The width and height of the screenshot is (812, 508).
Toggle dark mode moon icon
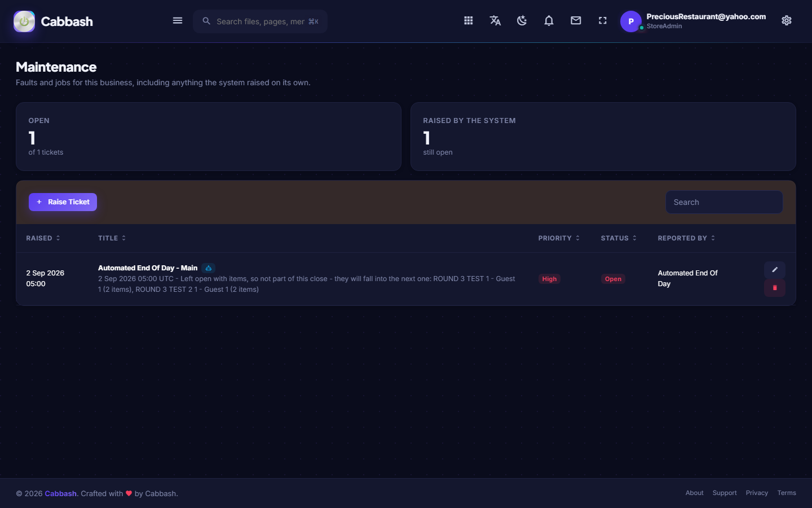(x=522, y=21)
